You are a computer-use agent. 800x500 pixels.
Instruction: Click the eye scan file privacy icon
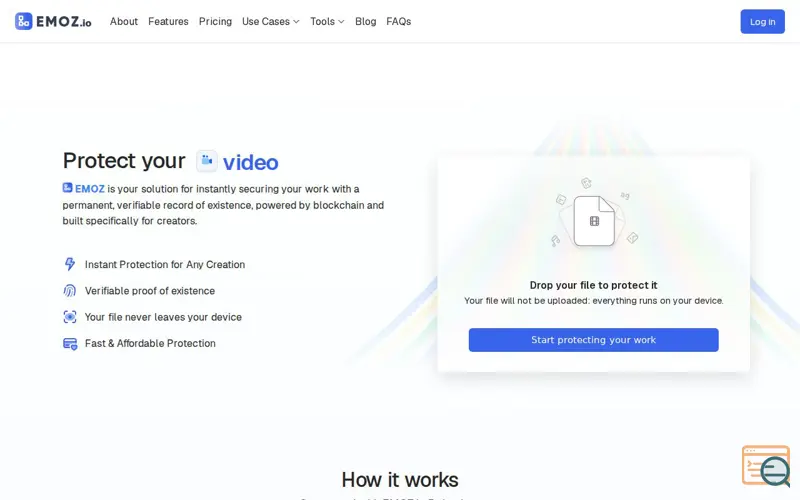[x=70, y=317]
